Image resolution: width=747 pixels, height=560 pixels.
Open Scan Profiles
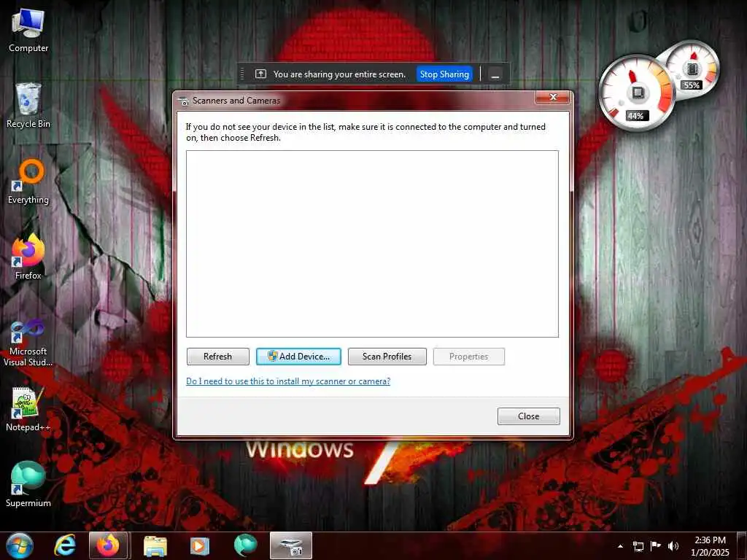pos(387,357)
